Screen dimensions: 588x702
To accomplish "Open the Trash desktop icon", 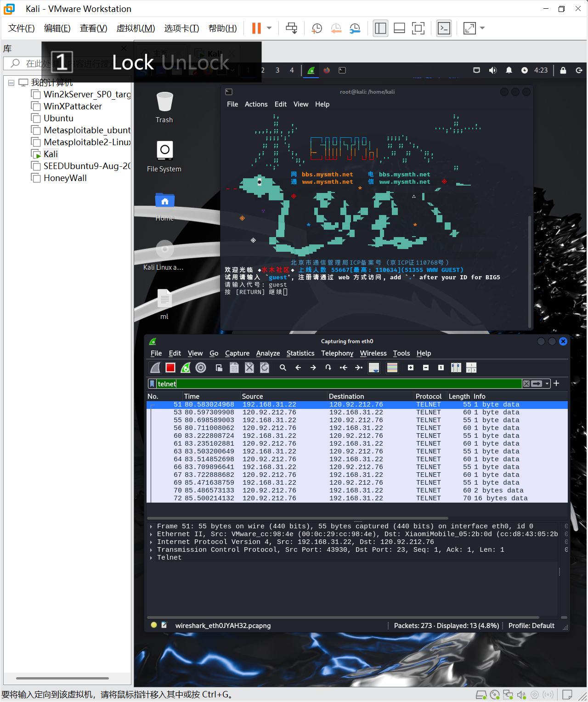I will [x=164, y=108].
